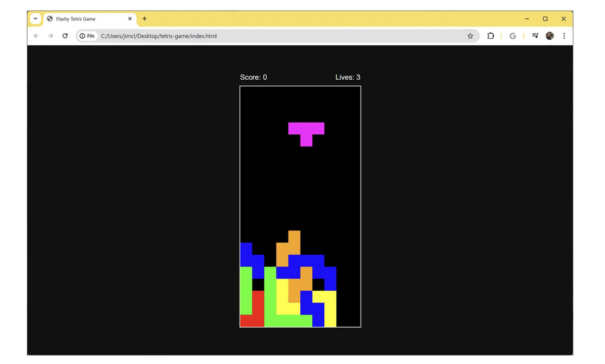
Task: Reload the Tetris game page
Action: point(65,36)
